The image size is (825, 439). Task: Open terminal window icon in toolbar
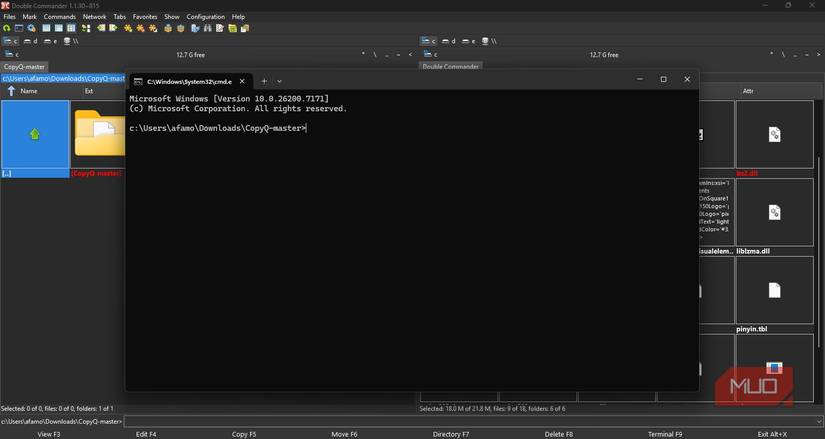19,28
